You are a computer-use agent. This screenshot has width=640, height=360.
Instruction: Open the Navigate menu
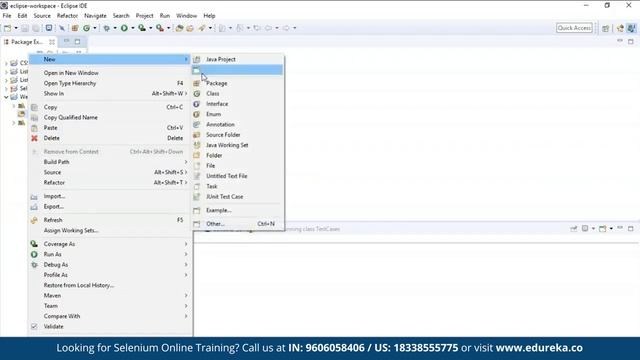click(x=95, y=16)
